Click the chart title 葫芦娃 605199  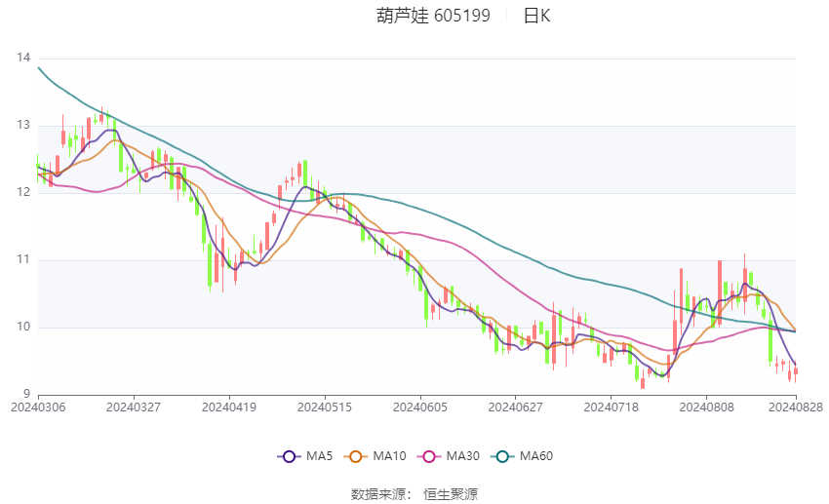433,16
